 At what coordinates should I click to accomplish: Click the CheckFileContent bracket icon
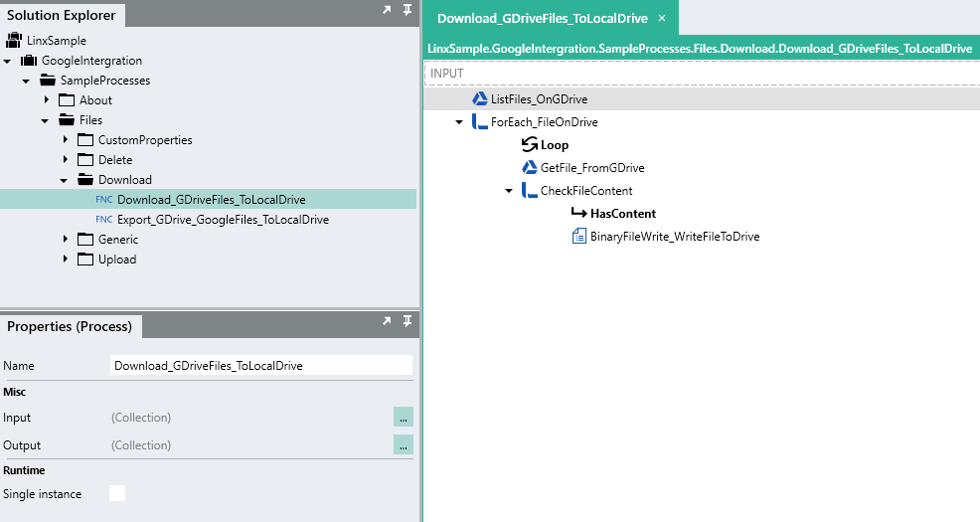click(530, 191)
